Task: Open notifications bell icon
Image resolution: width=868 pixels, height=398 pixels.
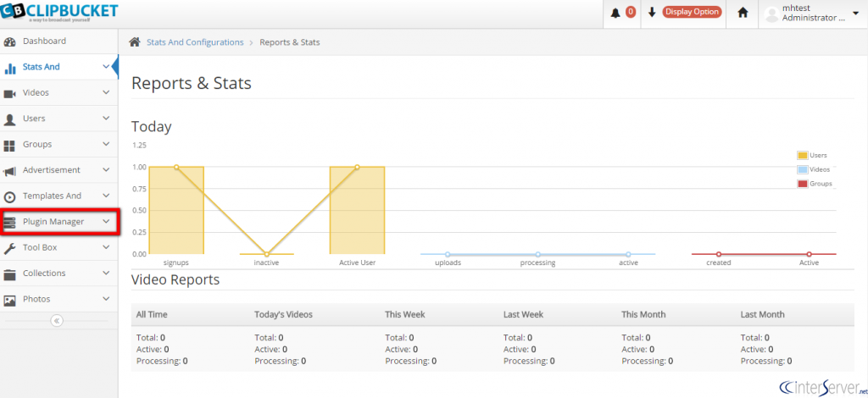Action: pyautogui.click(x=615, y=13)
